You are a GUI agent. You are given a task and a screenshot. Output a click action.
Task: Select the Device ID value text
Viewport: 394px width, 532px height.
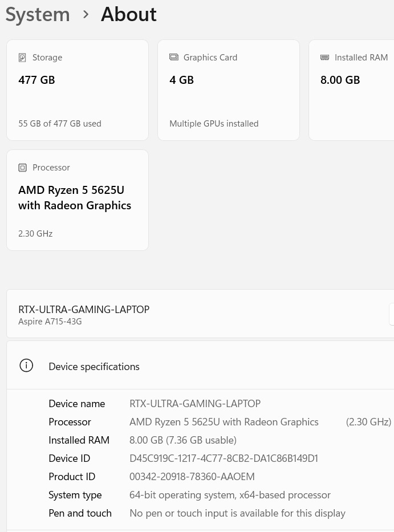(x=224, y=458)
